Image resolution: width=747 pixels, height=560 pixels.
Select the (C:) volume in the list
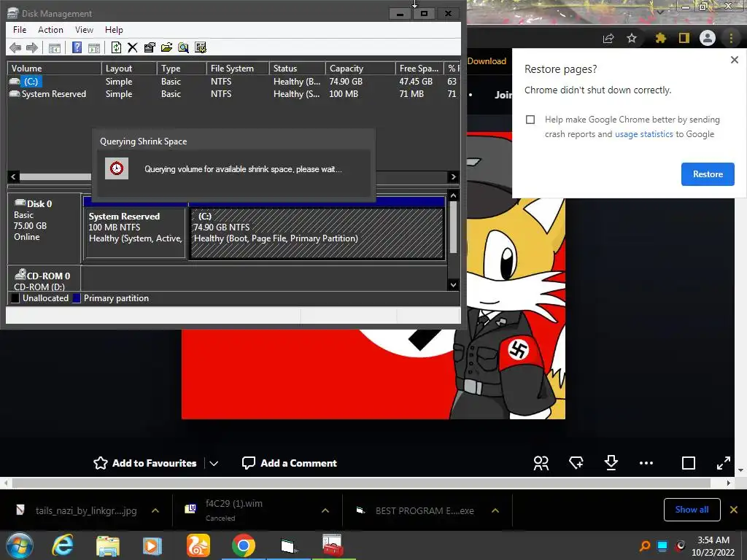pyautogui.click(x=233, y=82)
